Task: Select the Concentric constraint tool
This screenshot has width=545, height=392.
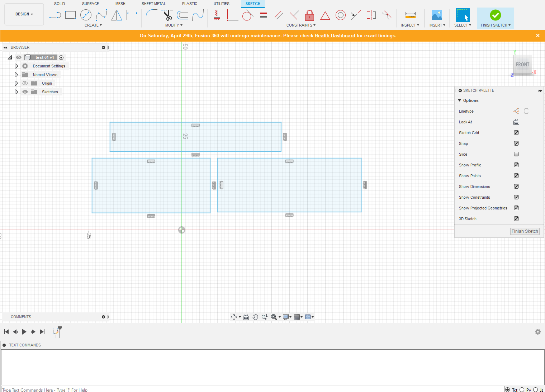Action: [x=340, y=15]
